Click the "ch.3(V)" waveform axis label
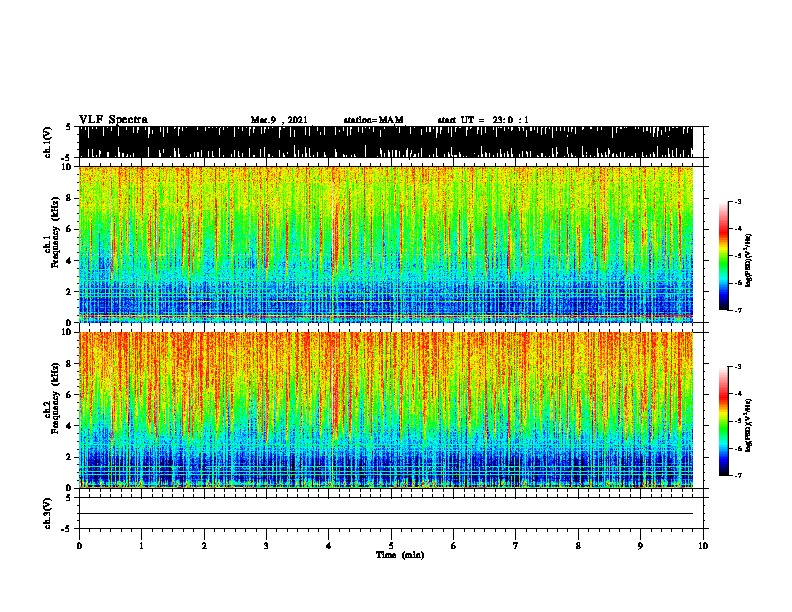The height and width of the screenshot is (612, 792). click(x=48, y=513)
